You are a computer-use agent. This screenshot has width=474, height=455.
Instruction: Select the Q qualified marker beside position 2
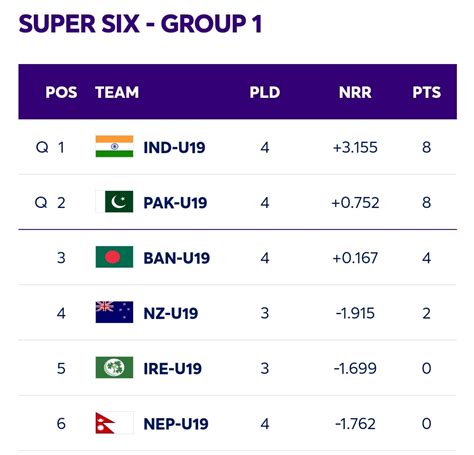(41, 202)
